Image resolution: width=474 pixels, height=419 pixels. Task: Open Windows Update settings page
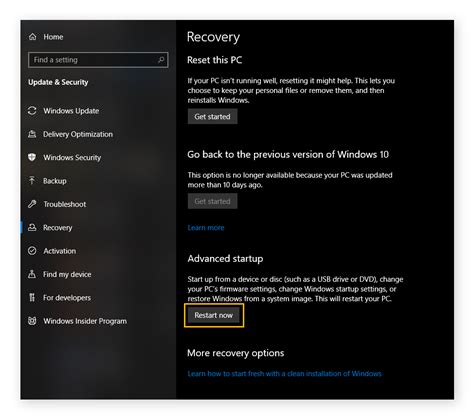(71, 111)
